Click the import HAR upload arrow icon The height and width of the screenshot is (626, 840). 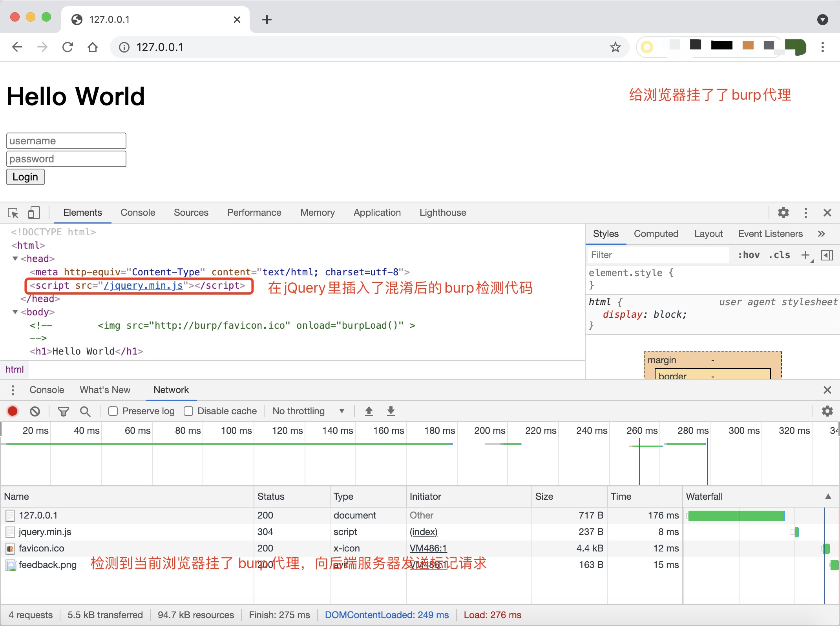[x=369, y=411]
